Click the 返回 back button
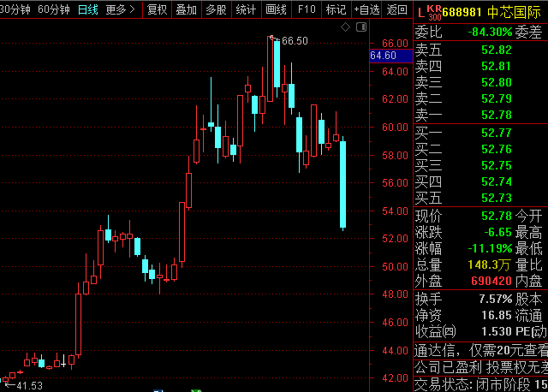548x392 pixels. pyautogui.click(x=397, y=9)
